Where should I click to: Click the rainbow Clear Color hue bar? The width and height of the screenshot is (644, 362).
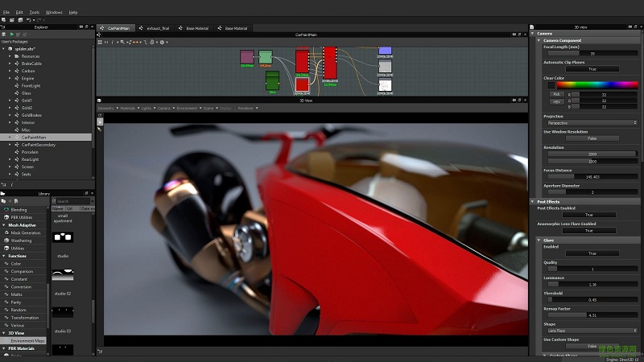click(597, 84)
